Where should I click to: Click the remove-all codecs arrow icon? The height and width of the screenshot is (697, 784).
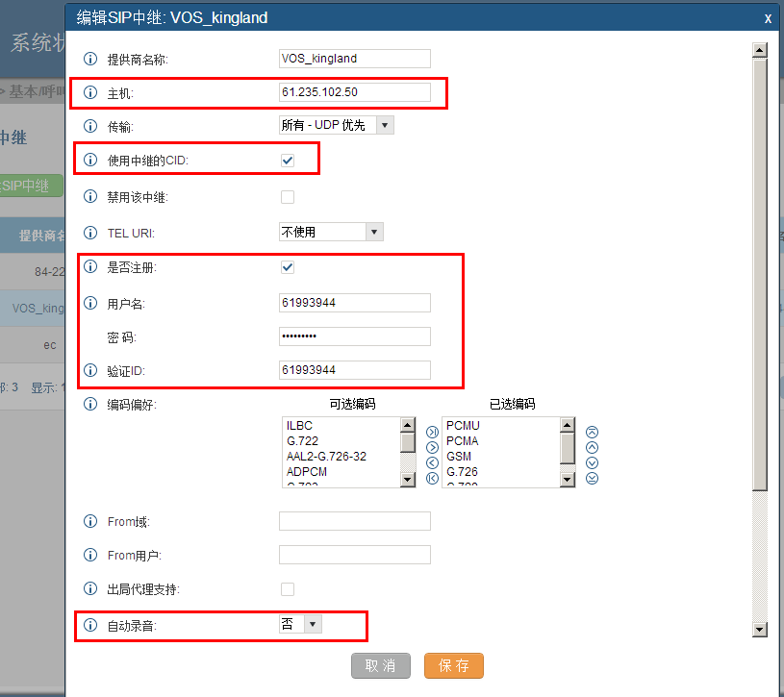click(x=432, y=478)
